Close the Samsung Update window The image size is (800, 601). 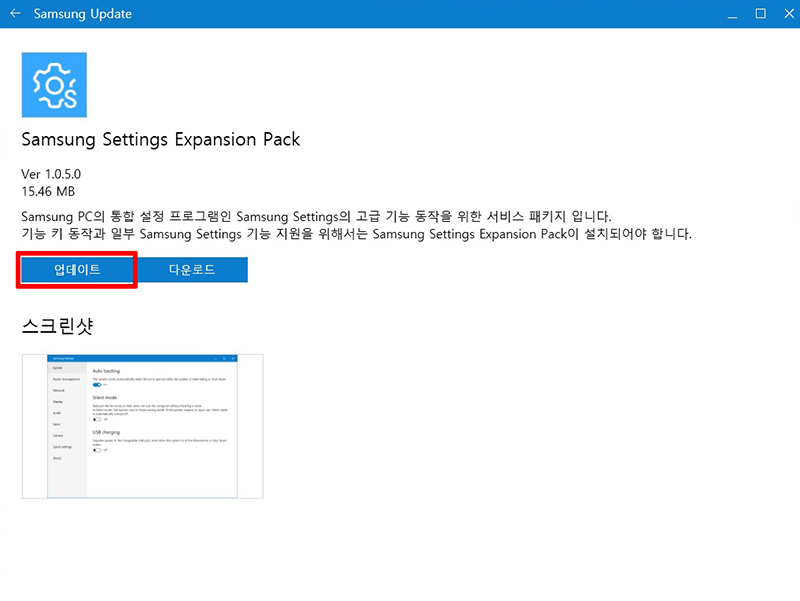[789, 14]
